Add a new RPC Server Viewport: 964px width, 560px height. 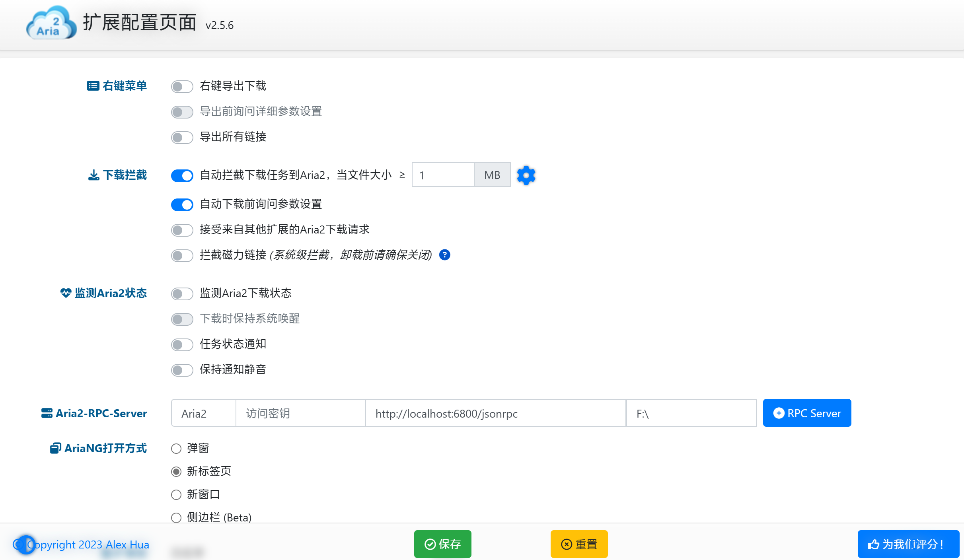point(807,413)
